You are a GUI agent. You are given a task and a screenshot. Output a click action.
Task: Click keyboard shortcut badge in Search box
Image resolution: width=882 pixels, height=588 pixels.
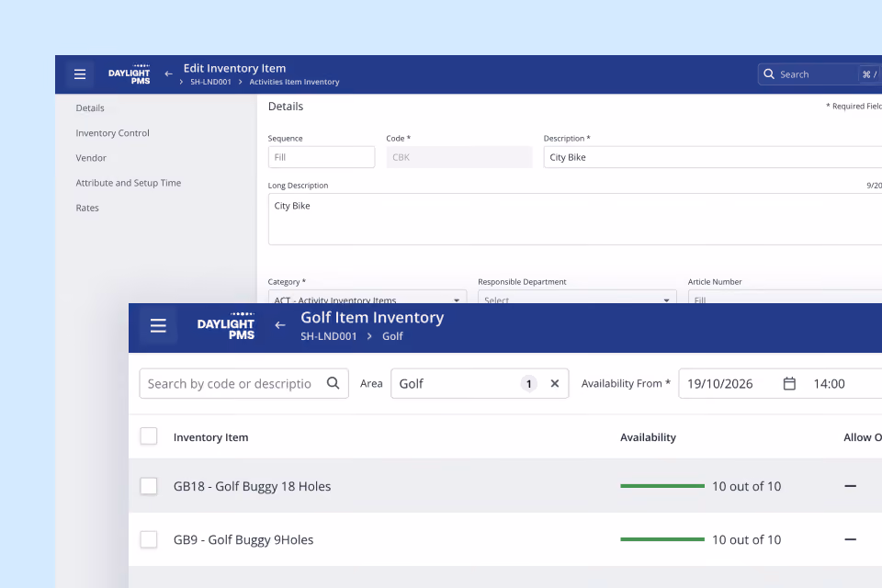coord(870,74)
